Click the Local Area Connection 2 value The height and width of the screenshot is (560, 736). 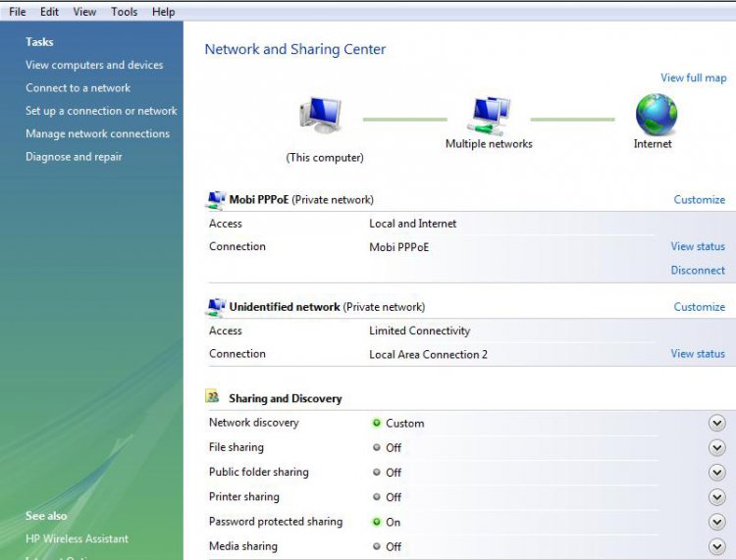(428, 355)
